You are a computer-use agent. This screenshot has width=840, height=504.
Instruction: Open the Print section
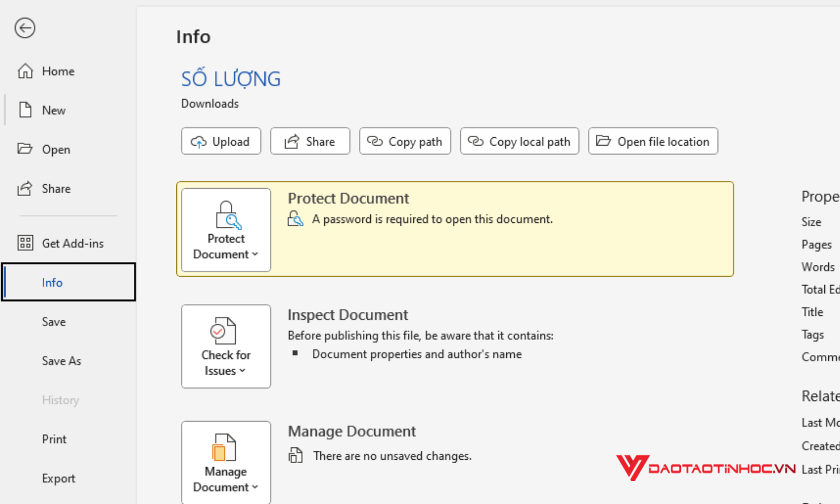pyautogui.click(x=54, y=439)
